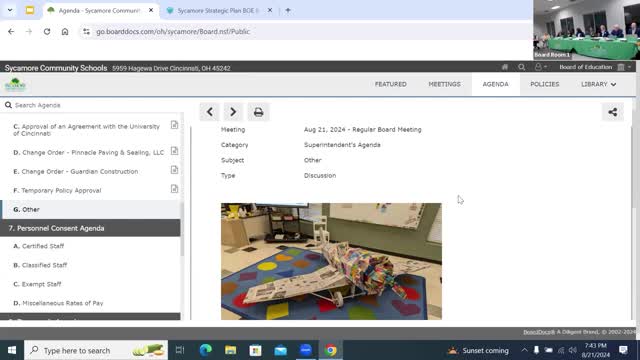Go to the previous agenda item arrow
This screenshot has height=360, width=640.
click(x=209, y=112)
